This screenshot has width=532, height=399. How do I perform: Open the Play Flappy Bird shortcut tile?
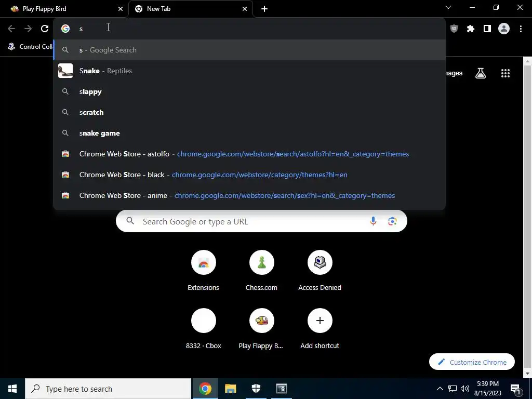pyautogui.click(x=261, y=329)
